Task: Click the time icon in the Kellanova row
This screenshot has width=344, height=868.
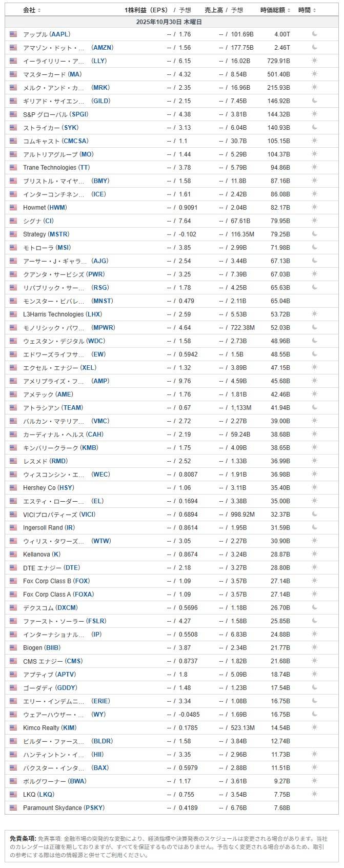Action: tap(314, 555)
